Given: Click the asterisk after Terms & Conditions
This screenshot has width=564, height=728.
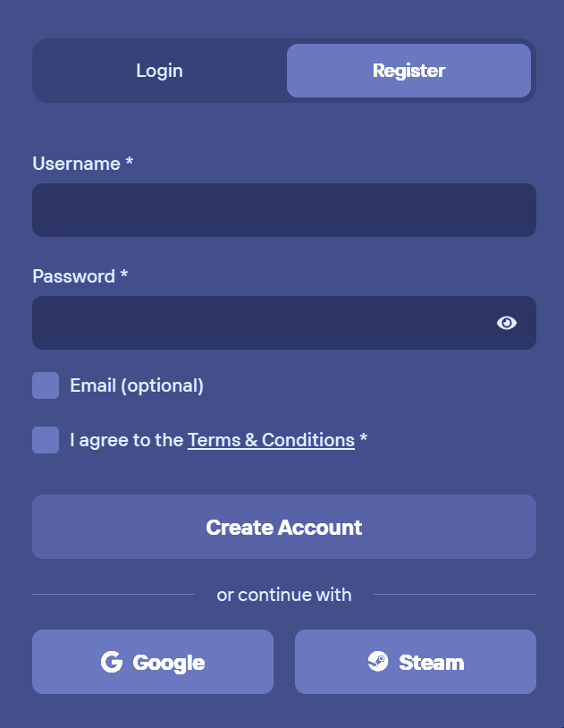Looking at the screenshot, I should click(364, 440).
